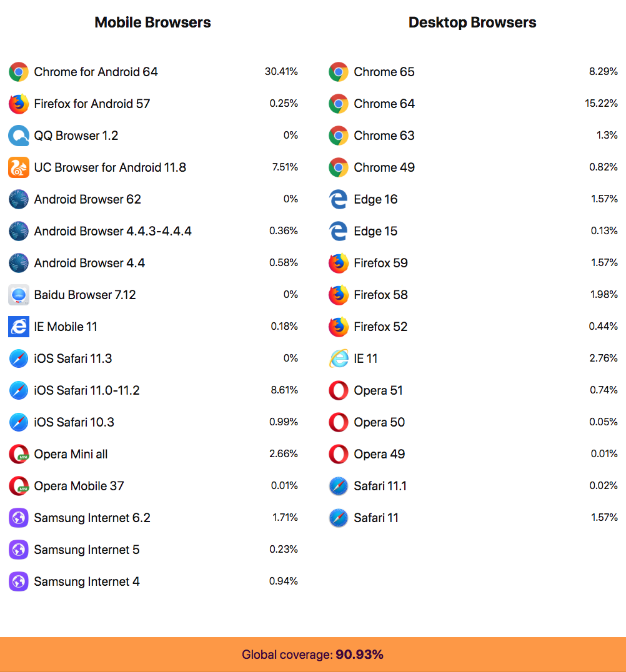
Task: Click the IE Mobile 11 icon
Action: [19, 327]
